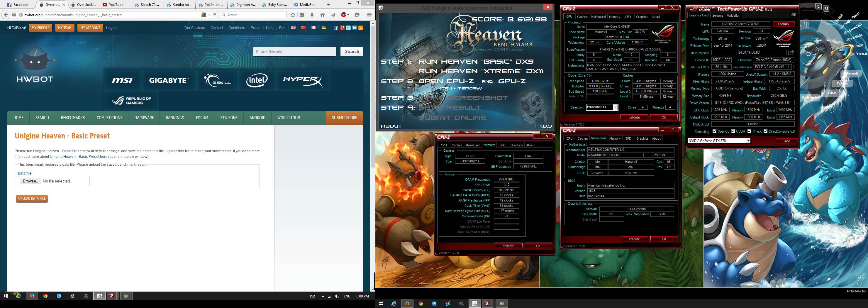The height and width of the screenshot is (308, 868).
Task: Click the HWBOT LinkedIn social icon
Action: [355, 28]
